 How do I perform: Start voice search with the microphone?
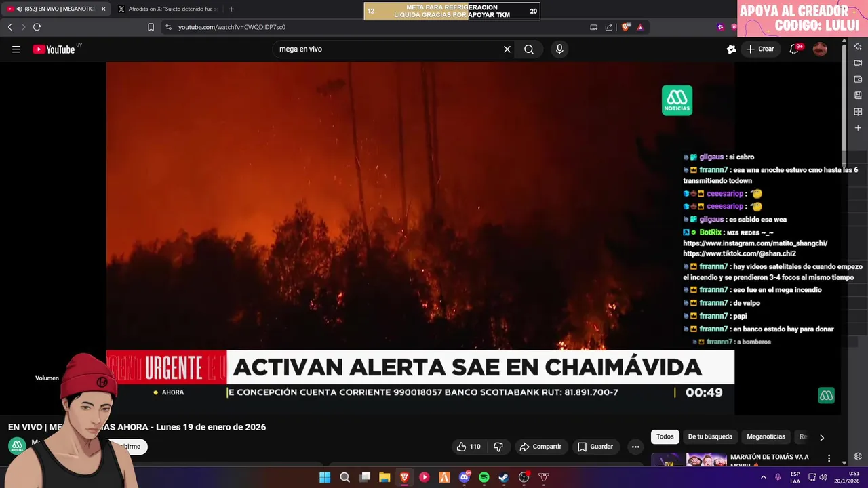pos(559,49)
